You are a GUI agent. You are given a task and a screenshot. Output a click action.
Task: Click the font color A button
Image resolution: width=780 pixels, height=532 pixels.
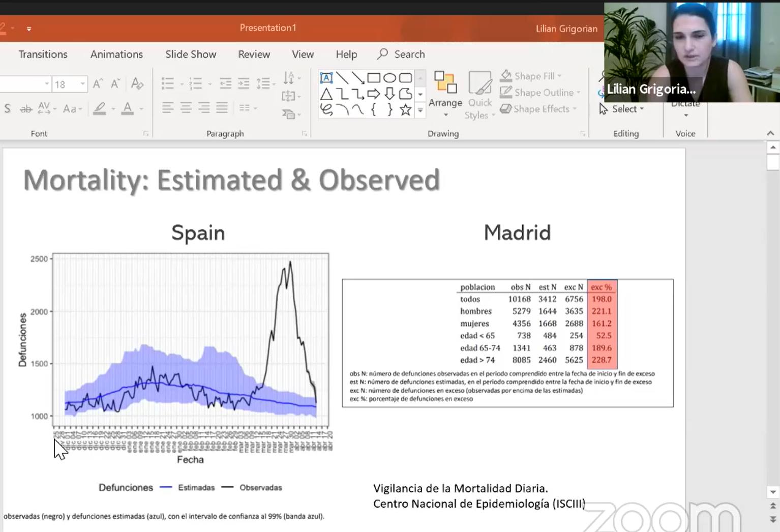point(127,108)
